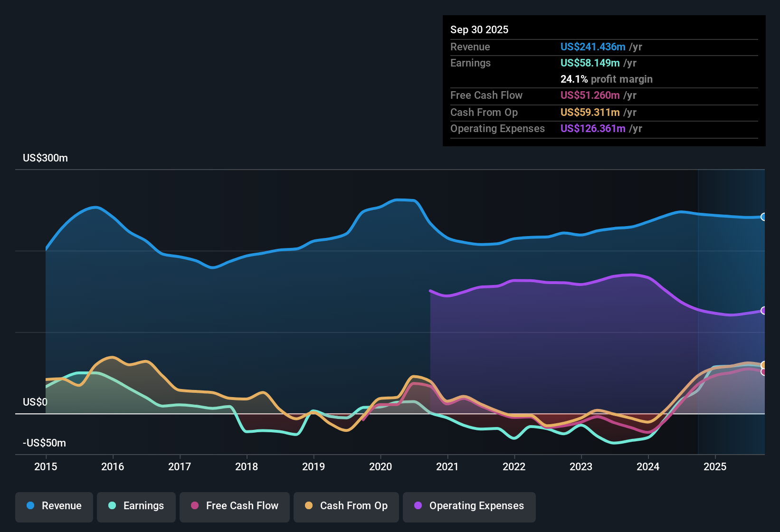The image size is (780, 532).
Task: Click the Sep 30 2025 tooltip date
Action: (479, 29)
